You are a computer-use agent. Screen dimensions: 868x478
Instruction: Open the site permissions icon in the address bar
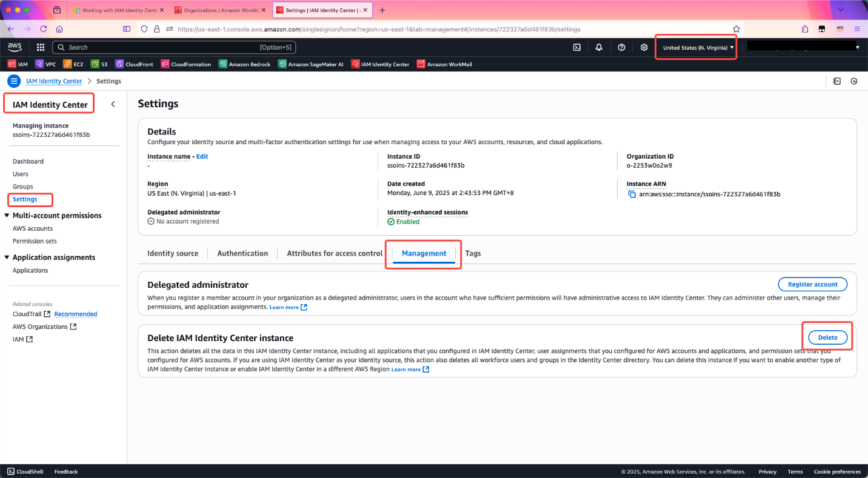(170, 28)
